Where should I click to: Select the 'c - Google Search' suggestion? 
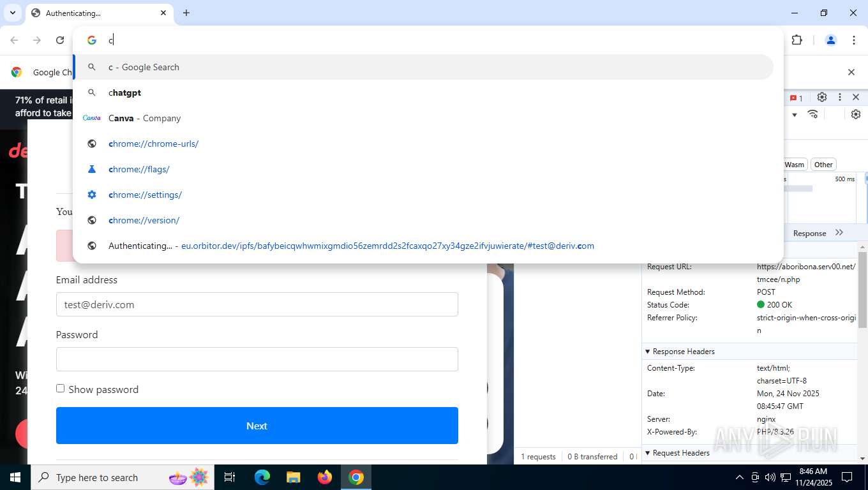[424, 67]
